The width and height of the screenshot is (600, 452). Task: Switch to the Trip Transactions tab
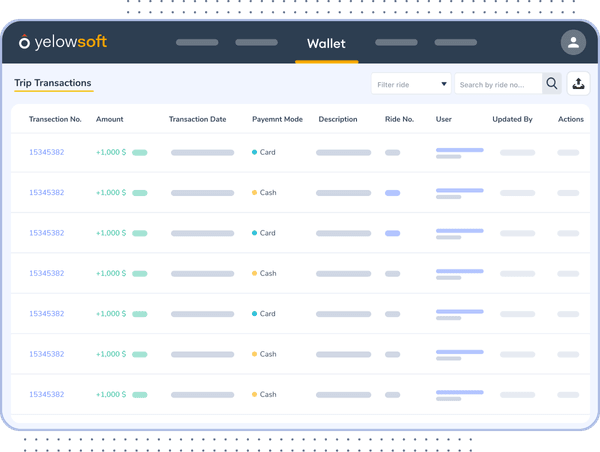point(53,83)
